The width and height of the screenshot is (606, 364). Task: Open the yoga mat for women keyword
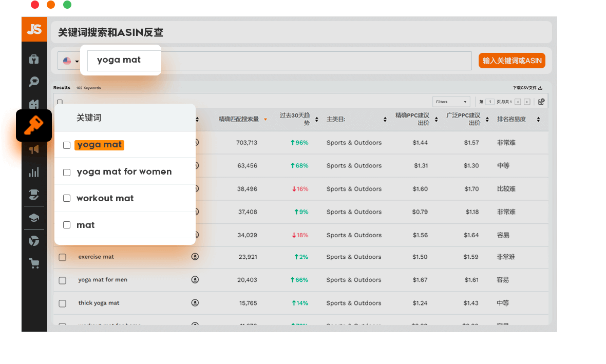[124, 171]
